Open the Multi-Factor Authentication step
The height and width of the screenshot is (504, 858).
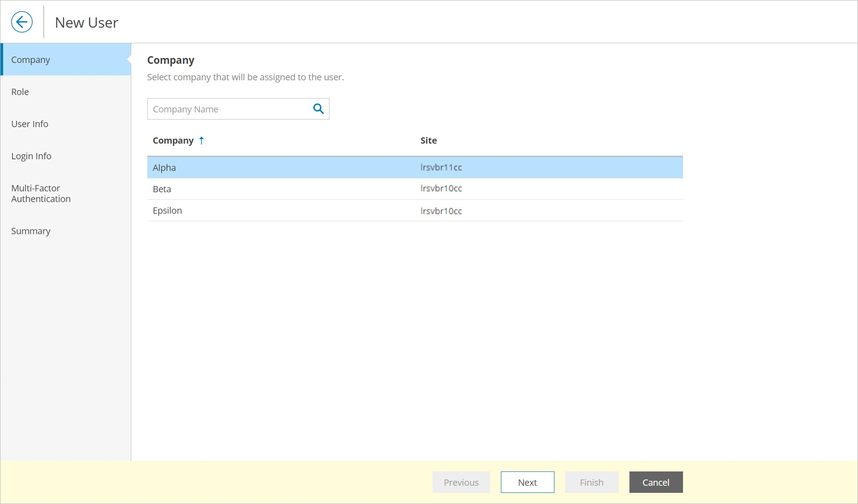(41, 194)
